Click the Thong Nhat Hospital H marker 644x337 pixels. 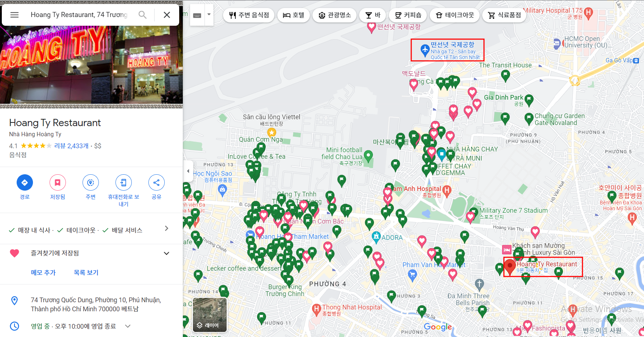pyautogui.click(x=317, y=310)
